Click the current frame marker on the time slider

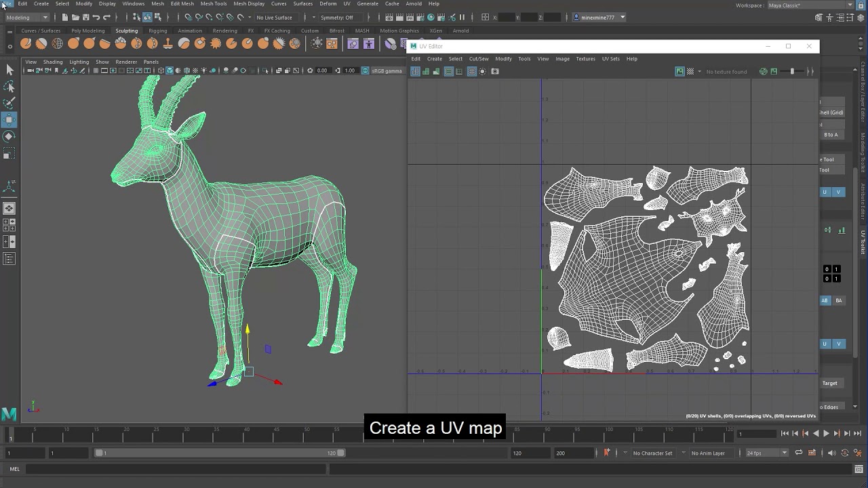(x=10, y=435)
